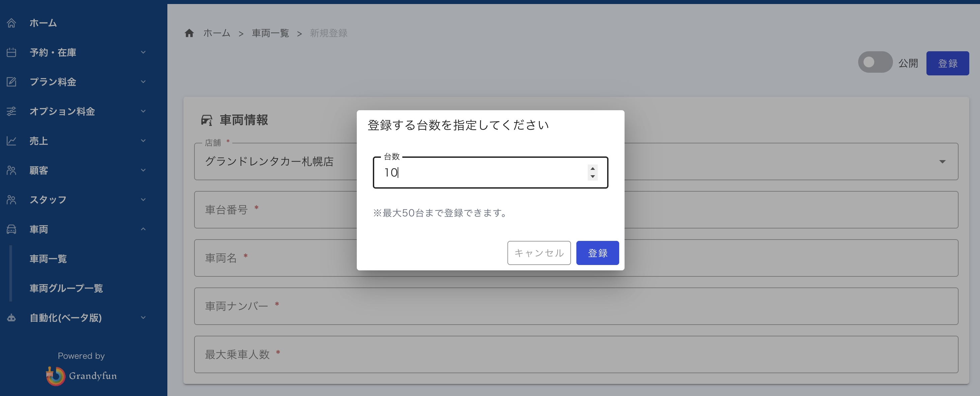The height and width of the screenshot is (396, 980).
Task: Increase 台数 with the up stepper arrow
Action: 592,168
